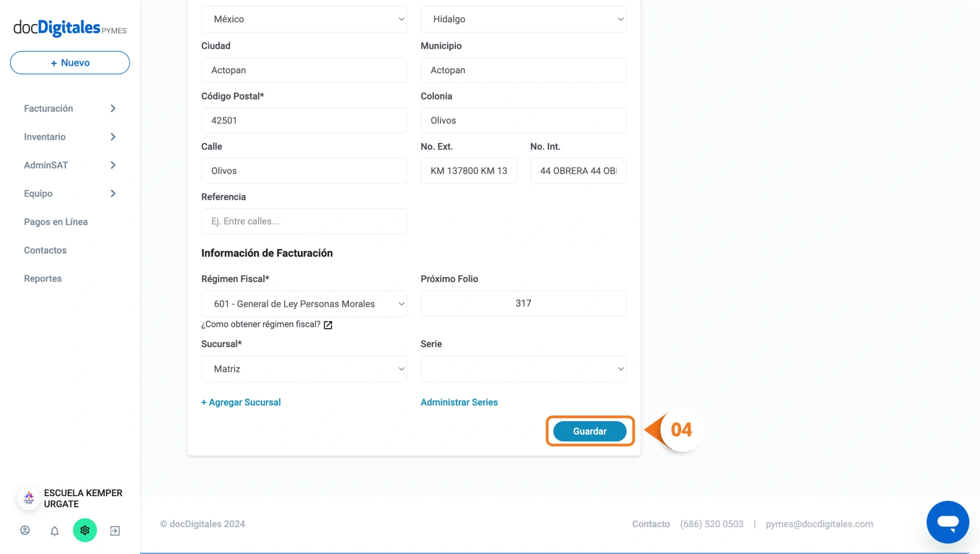
Task: Open the Régimen Fiscal dropdown
Action: (304, 304)
